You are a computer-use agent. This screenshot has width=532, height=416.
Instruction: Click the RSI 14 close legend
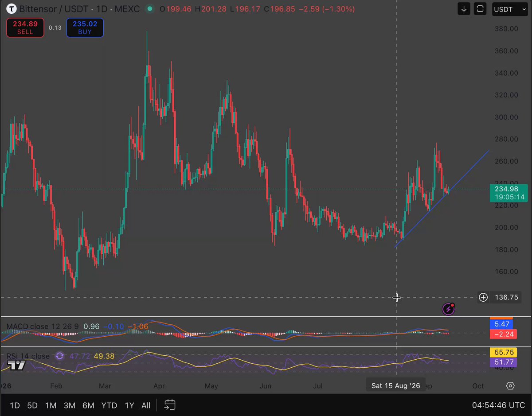(x=28, y=356)
